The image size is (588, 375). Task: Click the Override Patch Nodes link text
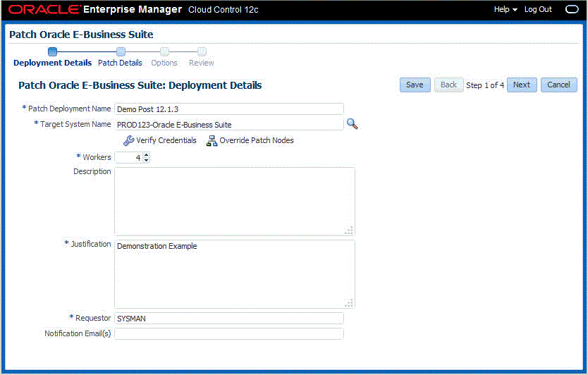pos(257,141)
